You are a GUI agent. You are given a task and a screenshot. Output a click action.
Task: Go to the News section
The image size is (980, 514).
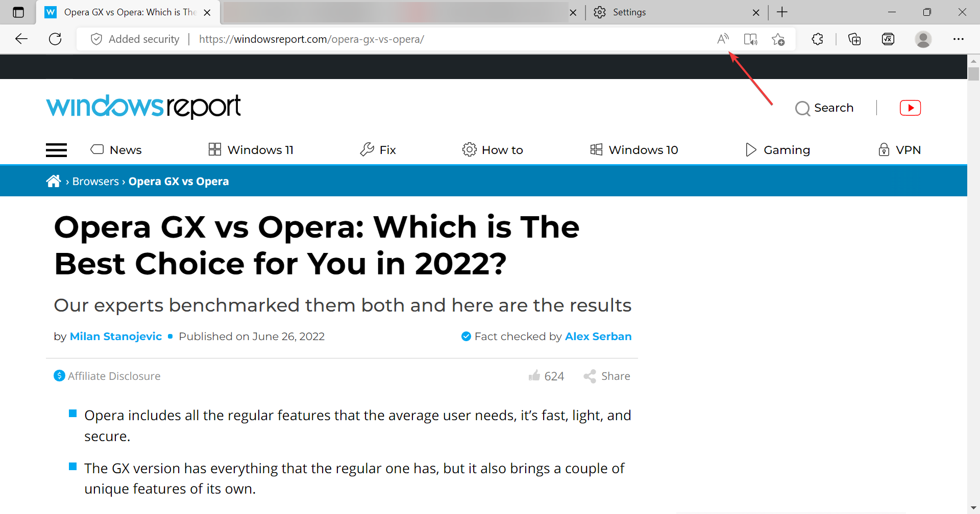tap(116, 150)
